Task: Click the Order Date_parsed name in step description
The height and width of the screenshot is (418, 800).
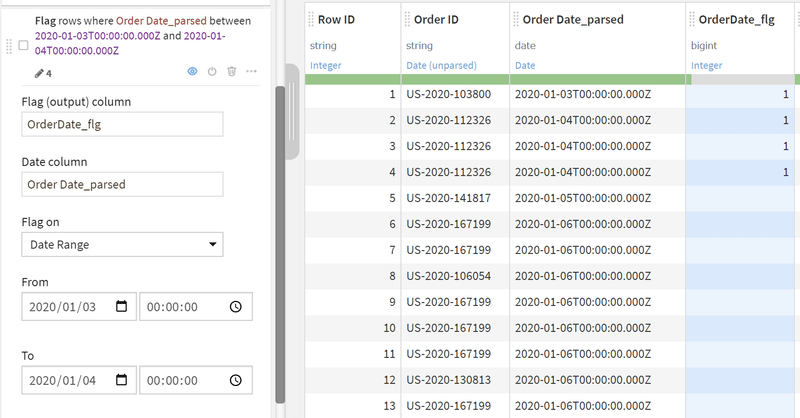Action: 161,21
